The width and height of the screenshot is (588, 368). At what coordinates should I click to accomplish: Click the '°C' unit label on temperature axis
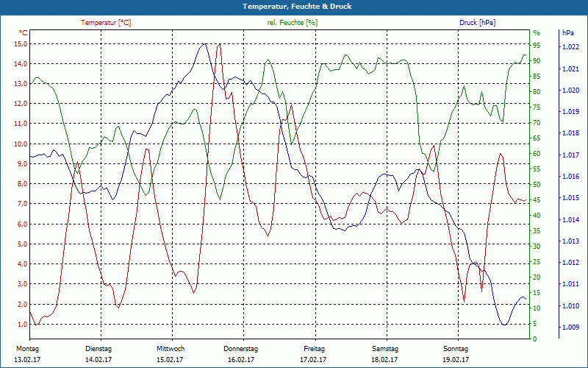click(x=24, y=33)
